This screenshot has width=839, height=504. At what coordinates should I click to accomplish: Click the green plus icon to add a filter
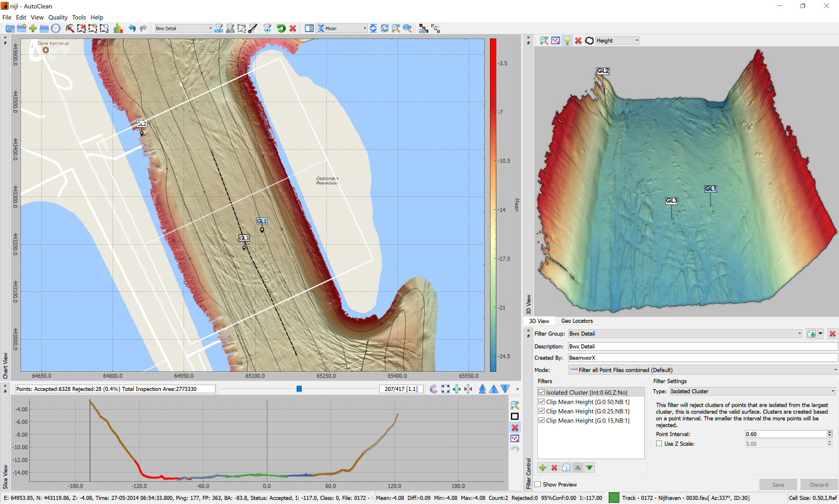(542, 467)
